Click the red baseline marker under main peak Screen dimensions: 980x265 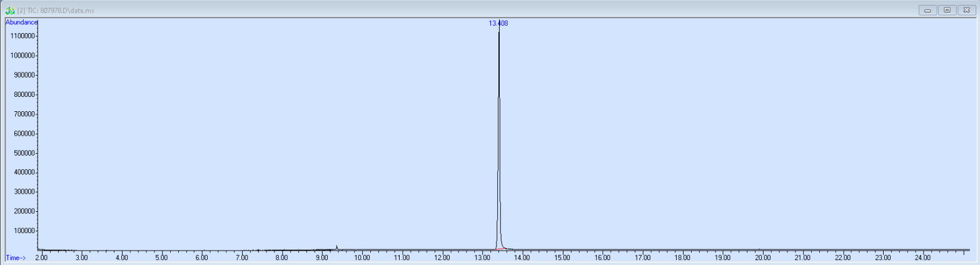(x=500, y=249)
